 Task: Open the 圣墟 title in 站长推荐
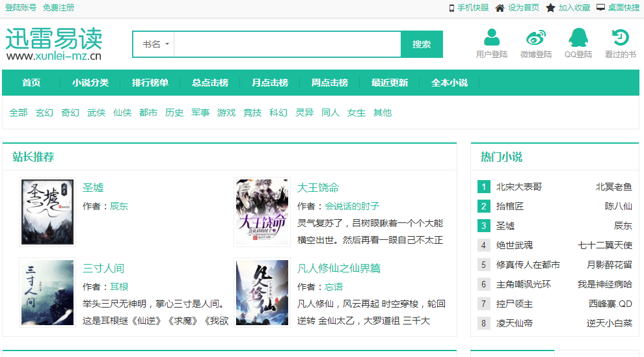coord(93,187)
